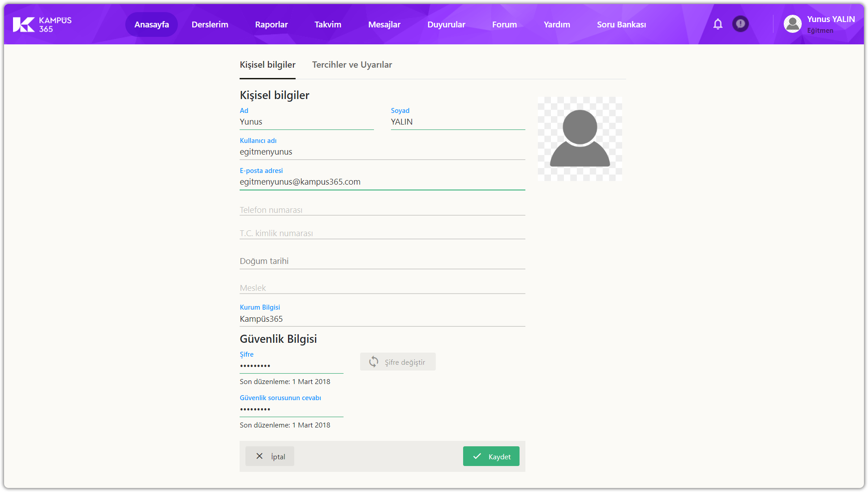
Task: Focus the Telefon numarası input field
Action: point(382,210)
